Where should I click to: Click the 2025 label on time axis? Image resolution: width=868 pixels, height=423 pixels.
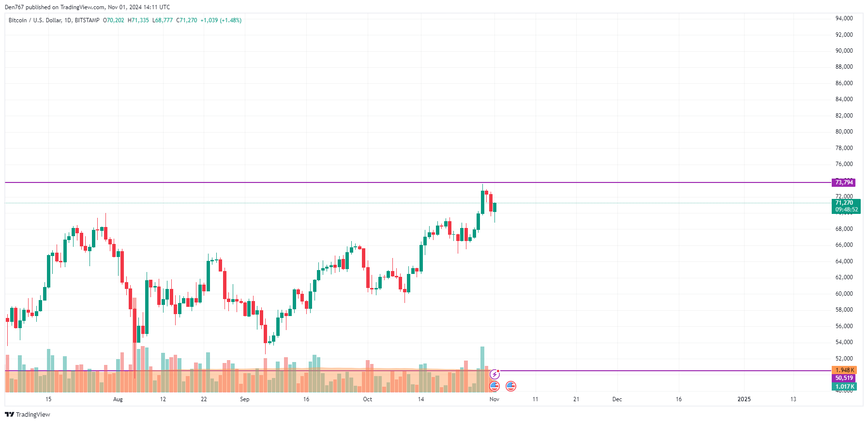[744, 399]
